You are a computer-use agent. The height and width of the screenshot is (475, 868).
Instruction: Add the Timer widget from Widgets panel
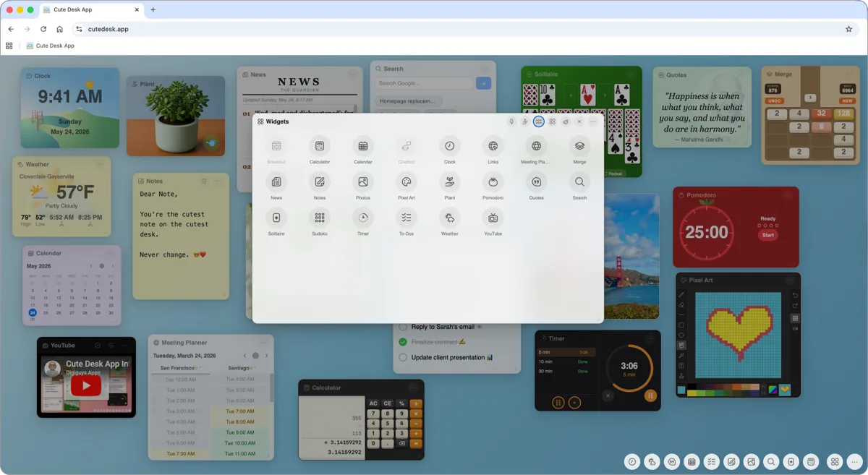point(362,218)
